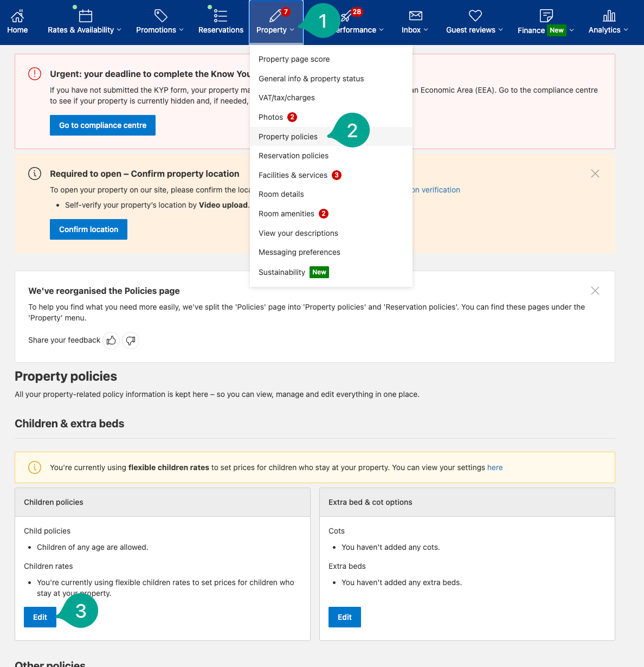This screenshot has width=644, height=667.
Task: Expand the Inbox dropdown chevron
Action: [426, 30]
